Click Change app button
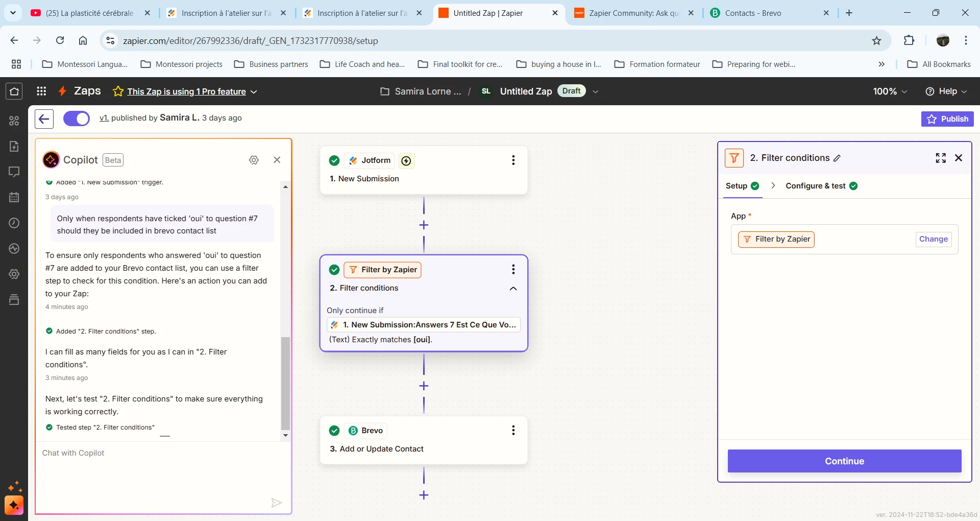This screenshot has width=980, height=521. point(934,239)
